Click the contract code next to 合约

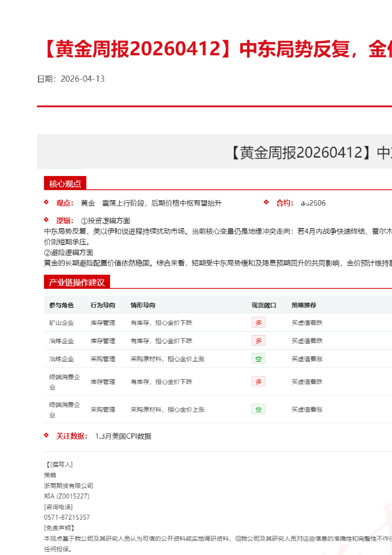coord(313,203)
